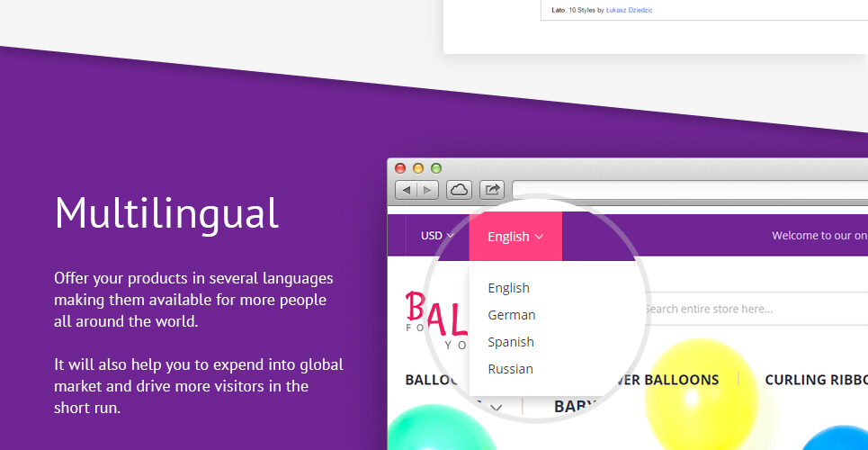Click the green maximize window button

(x=436, y=168)
